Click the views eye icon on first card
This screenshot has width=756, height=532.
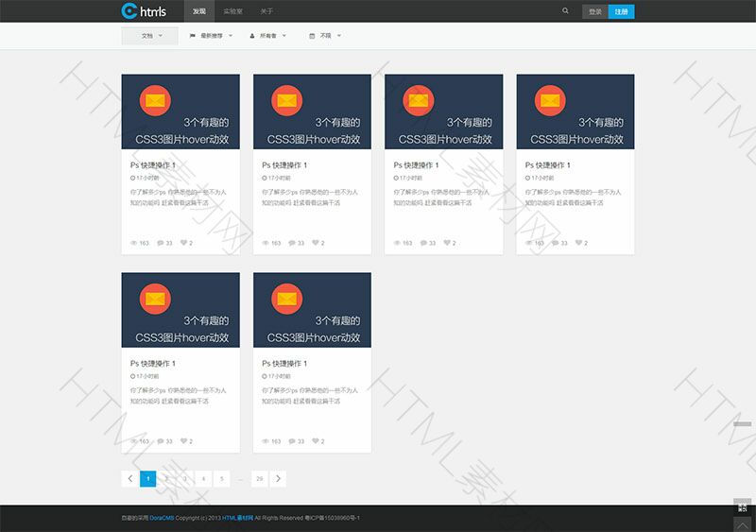point(133,243)
